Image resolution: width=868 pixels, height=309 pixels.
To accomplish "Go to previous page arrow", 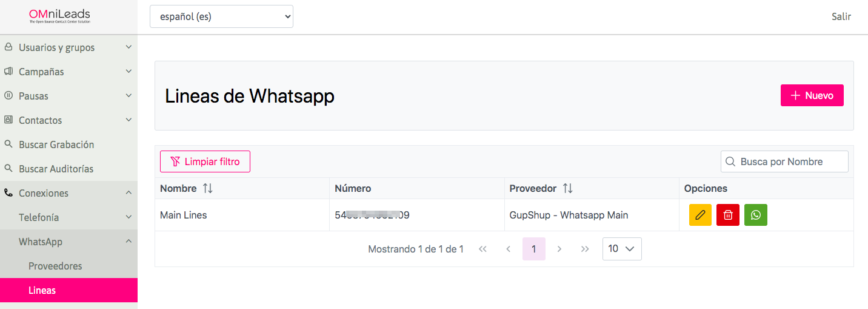I will point(509,249).
